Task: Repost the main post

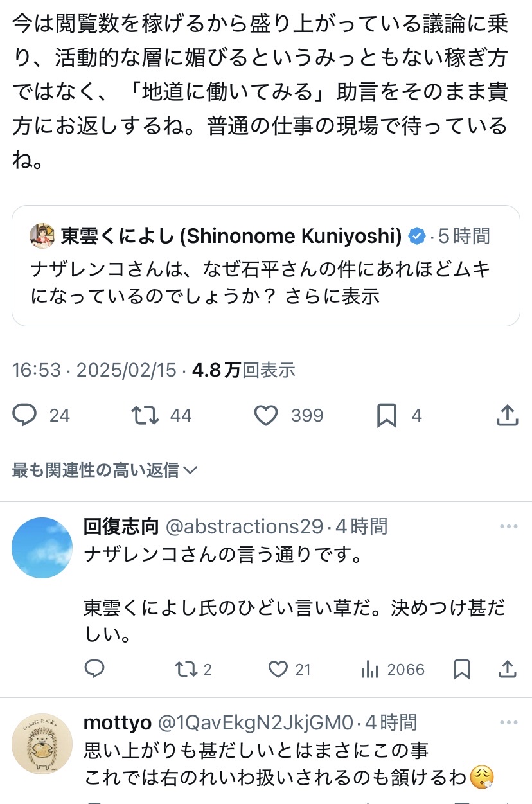Action: click(x=145, y=415)
